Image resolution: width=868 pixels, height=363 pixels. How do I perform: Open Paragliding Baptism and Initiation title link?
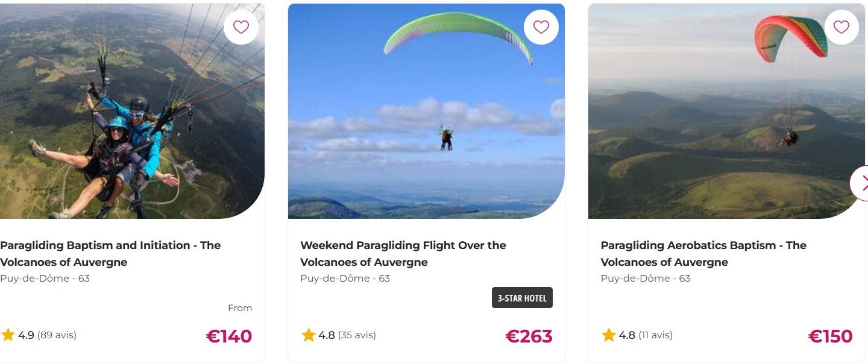coord(110,253)
